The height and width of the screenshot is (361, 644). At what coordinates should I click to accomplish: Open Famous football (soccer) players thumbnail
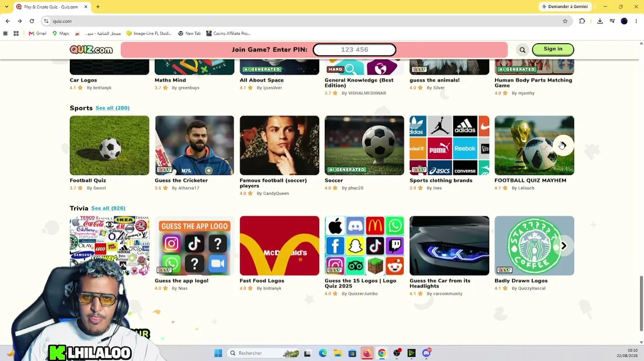pos(280,145)
